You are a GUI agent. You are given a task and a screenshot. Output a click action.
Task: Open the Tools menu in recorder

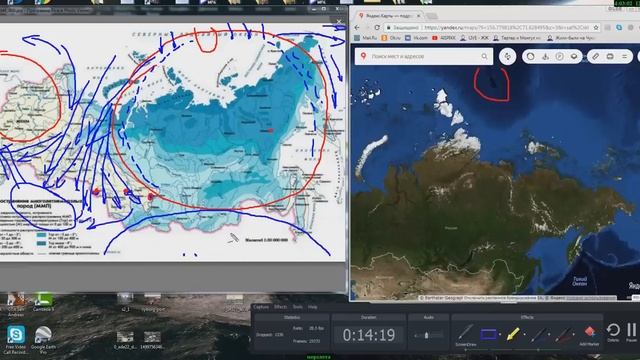pos(298,307)
